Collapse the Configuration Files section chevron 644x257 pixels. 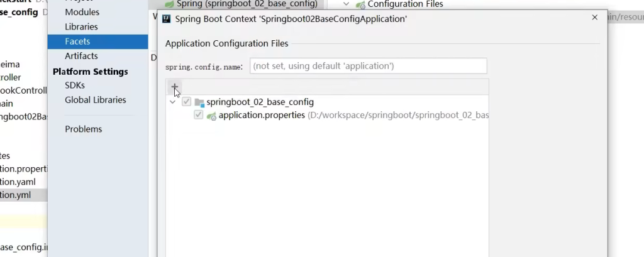(345, 4)
